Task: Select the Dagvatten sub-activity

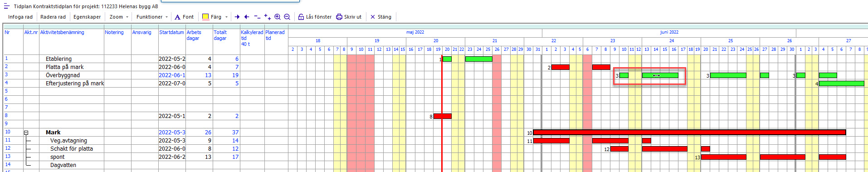Action: 63,165
